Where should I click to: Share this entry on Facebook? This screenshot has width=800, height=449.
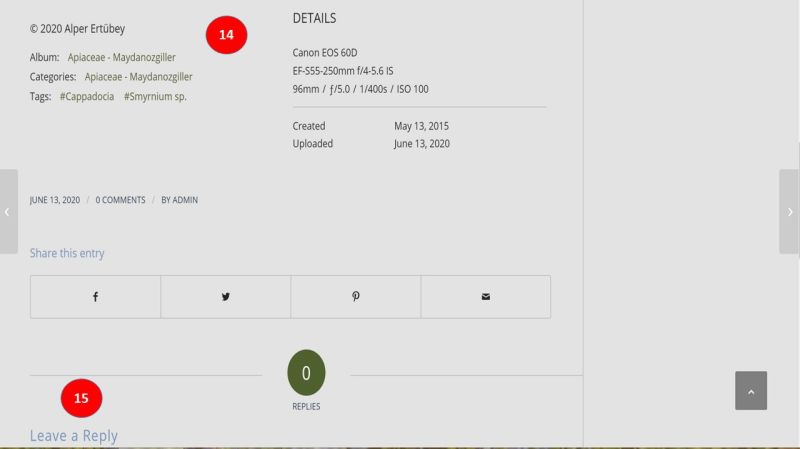point(95,297)
